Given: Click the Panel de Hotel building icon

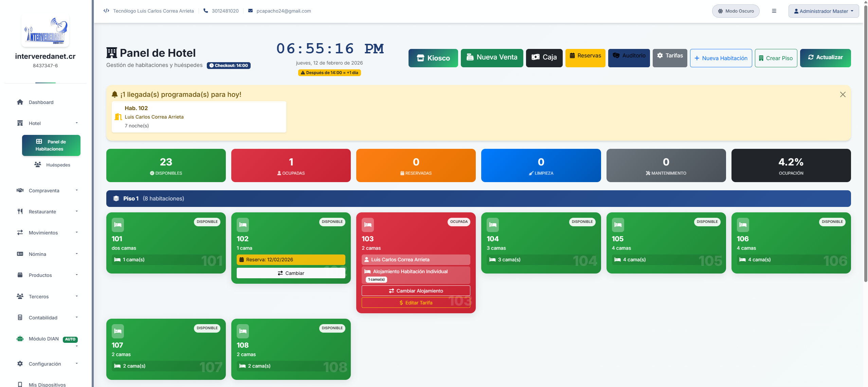Looking at the screenshot, I should pos(111,53).
